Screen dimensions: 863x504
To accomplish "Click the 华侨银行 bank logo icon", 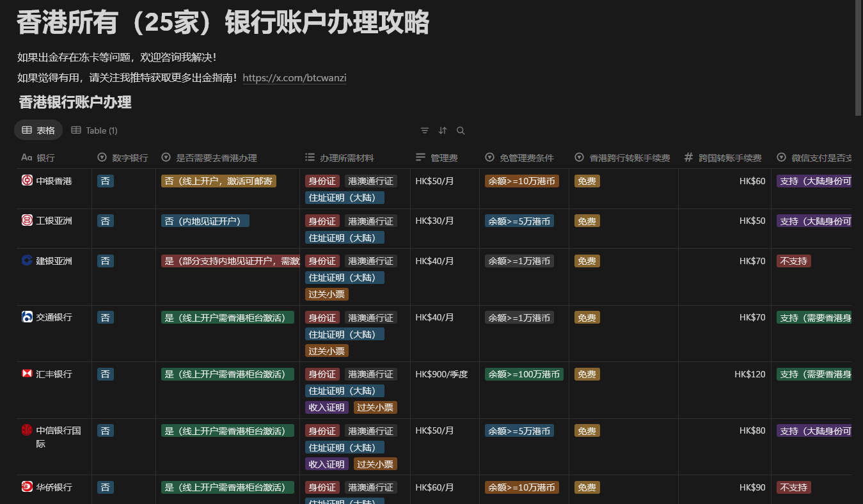I will coord(27,487).
